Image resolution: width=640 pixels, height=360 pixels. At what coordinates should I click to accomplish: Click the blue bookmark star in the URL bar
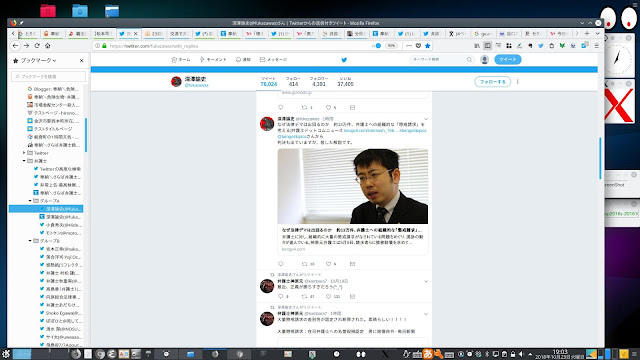[427, 46]
